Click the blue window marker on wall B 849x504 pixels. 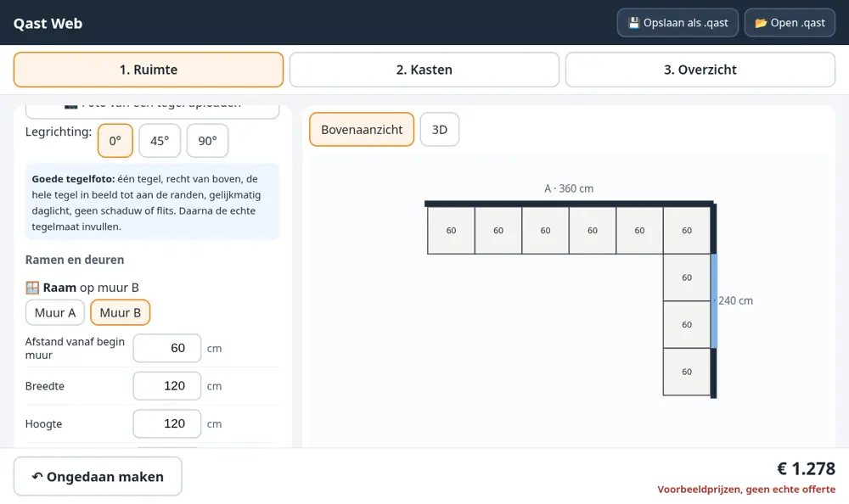click(714, 300)
